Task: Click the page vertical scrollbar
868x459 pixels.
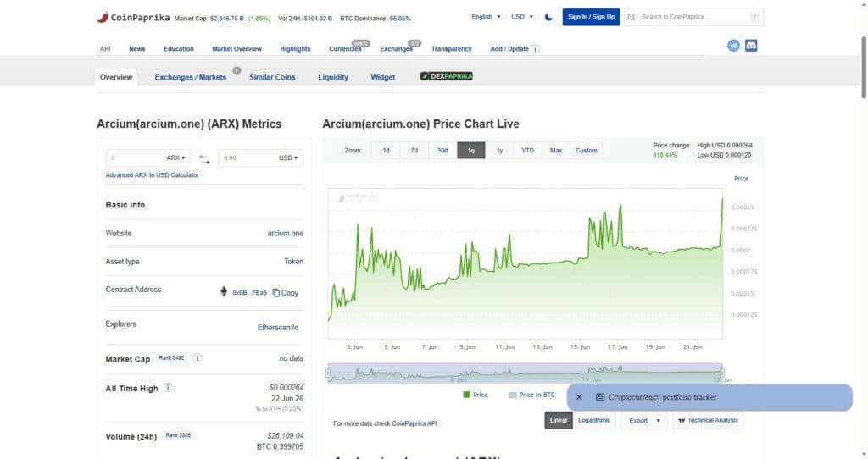Action: (x=864, y=68)
